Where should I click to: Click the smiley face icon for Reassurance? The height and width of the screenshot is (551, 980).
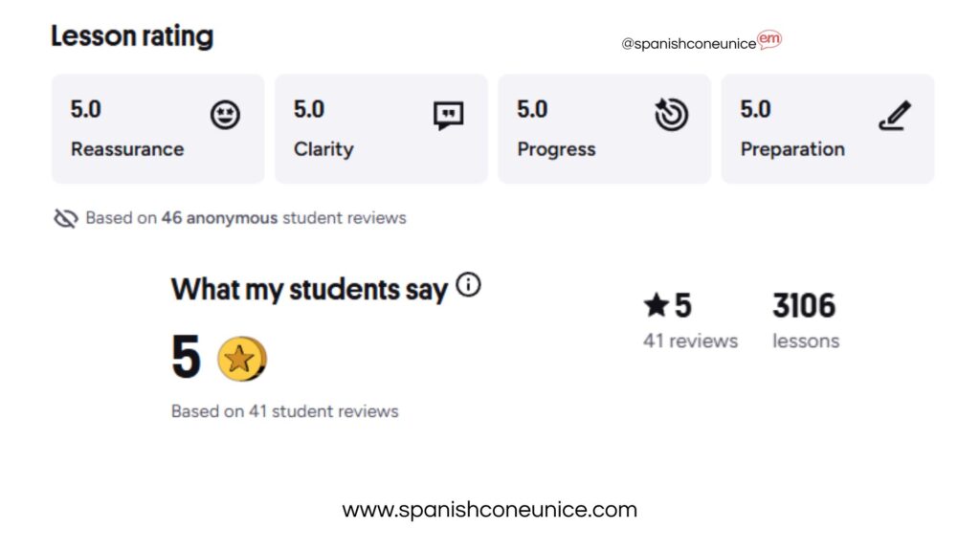tap(226, 114)
